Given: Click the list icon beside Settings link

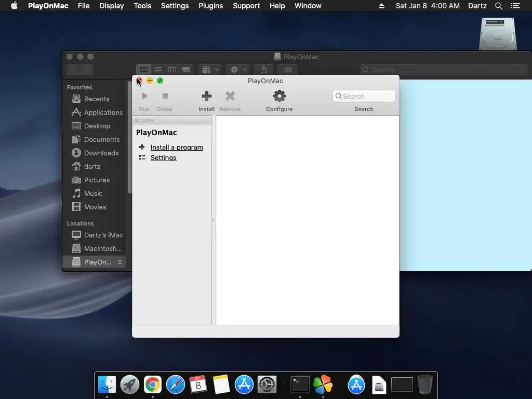Looking at the screenshot, I should [x=142, y=158].
